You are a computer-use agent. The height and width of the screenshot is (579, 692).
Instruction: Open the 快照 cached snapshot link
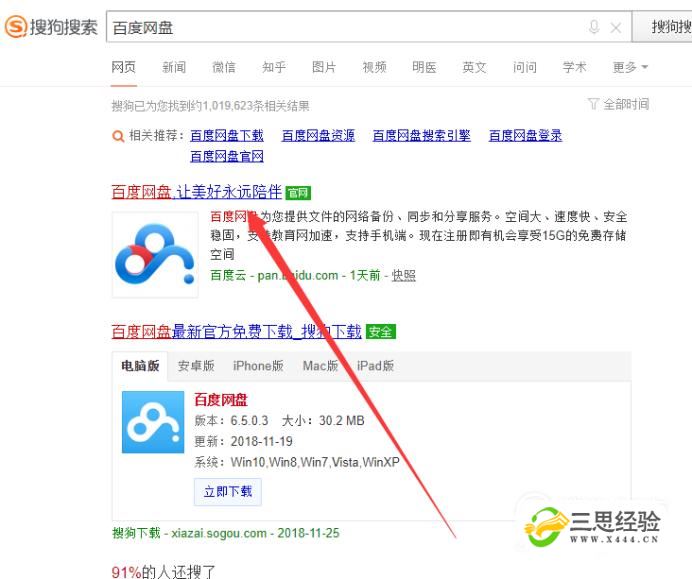(403, 275)
